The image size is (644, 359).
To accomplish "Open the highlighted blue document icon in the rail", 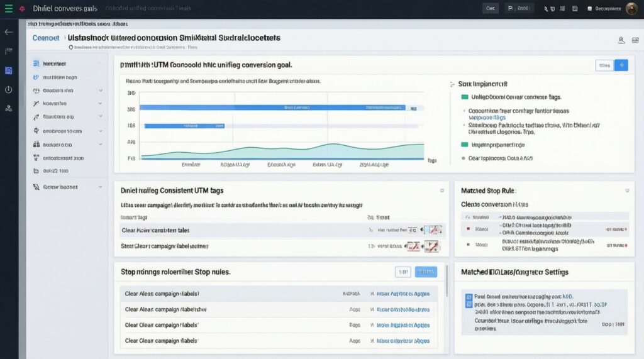I will [8, 70].
